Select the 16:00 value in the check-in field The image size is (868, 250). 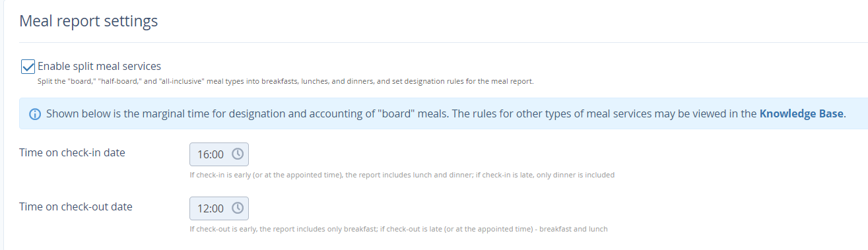click(x=211, y=154)
